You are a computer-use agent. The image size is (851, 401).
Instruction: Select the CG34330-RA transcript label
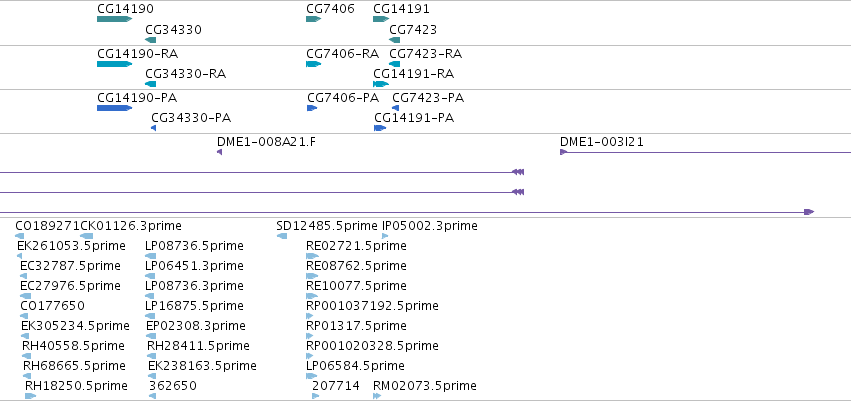186,74
